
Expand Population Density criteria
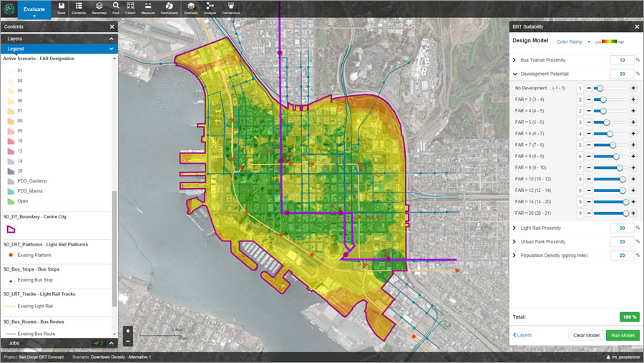click(514, 256)
